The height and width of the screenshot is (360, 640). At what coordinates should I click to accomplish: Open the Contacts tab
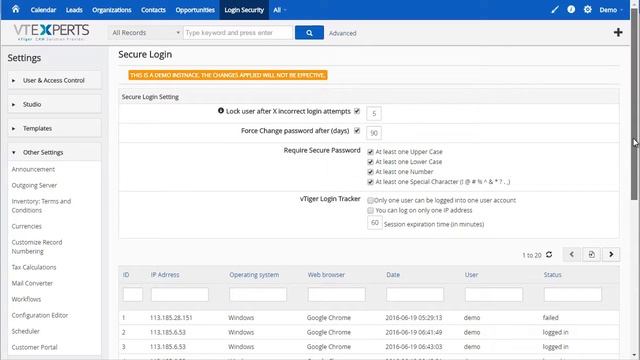153,10
